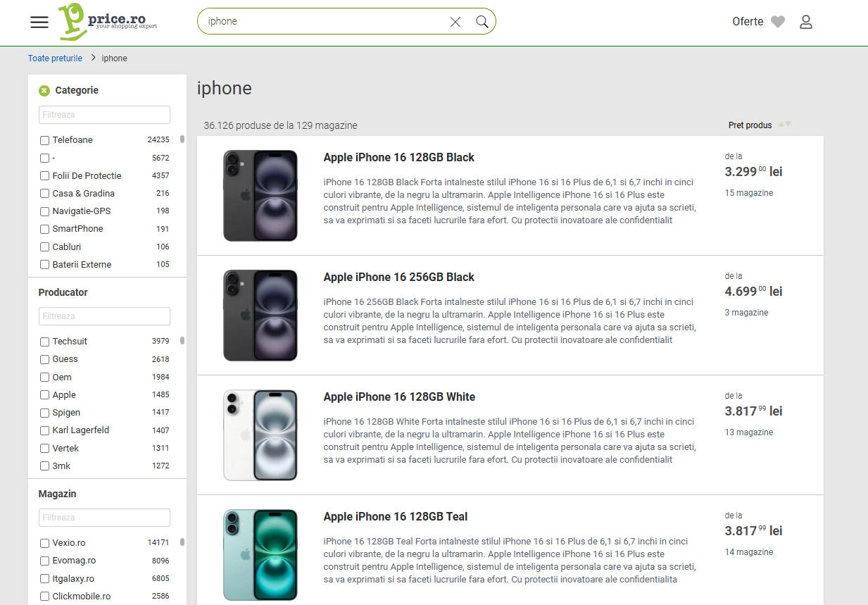Image resolution: width=868 pixels, height=605 pixels.
Task: Open the hamburger menu
Action: click(x=39, y=22)
